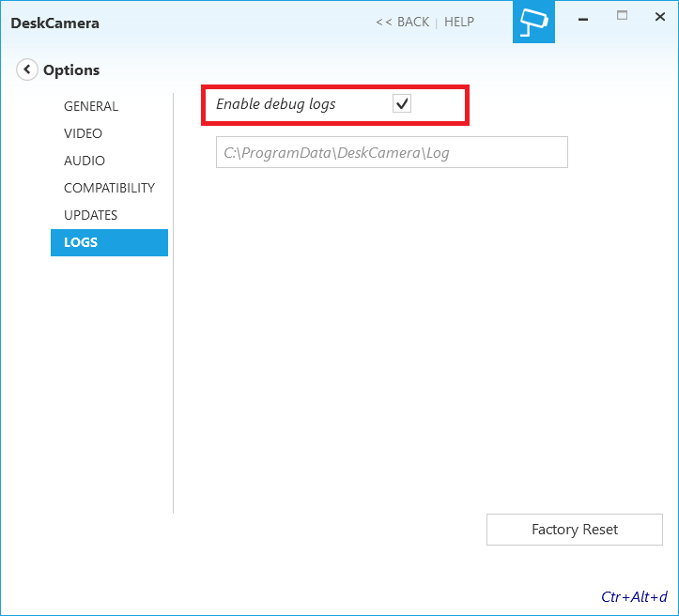Open the HELP link in header
The image size is (679, 616).
pyautogui.click(x=459, y=22)
